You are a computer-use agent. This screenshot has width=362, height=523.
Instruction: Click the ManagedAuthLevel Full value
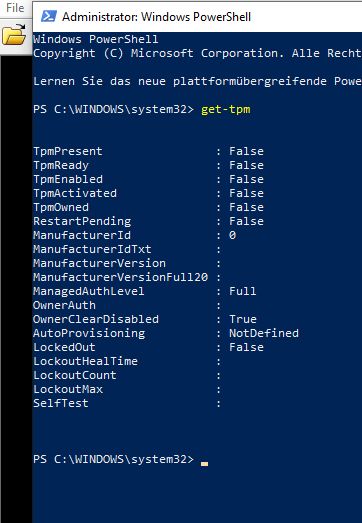coord(243,291)
